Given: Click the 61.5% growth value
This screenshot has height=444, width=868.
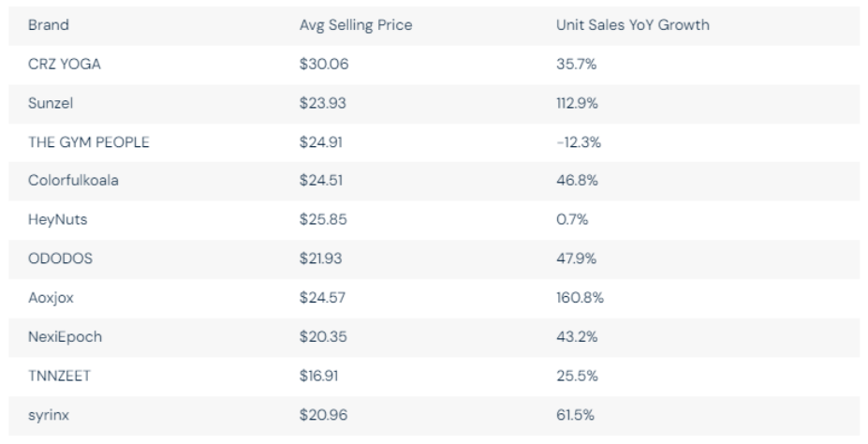Looking at the screenshot, I should pyautogui.click(x=571, y=416).
